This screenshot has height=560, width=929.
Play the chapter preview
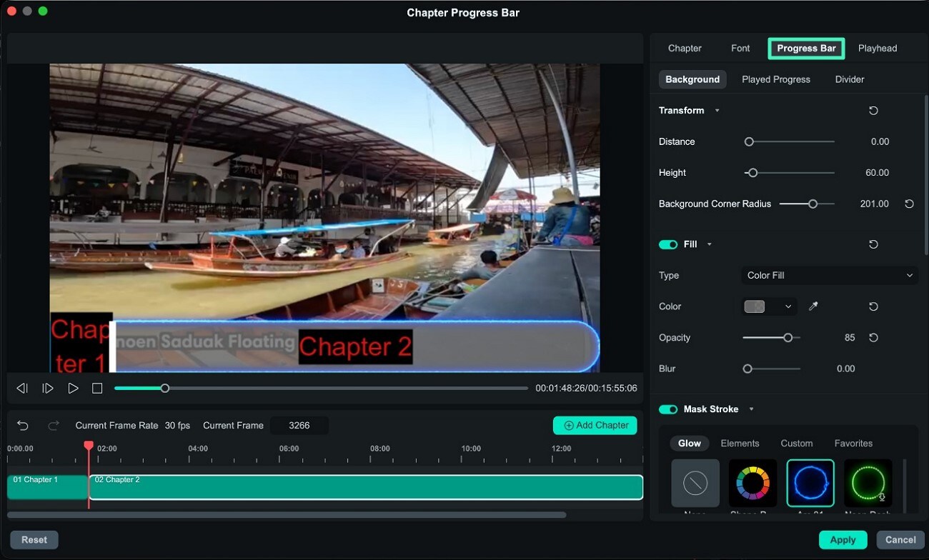click(x=73, y=389)
